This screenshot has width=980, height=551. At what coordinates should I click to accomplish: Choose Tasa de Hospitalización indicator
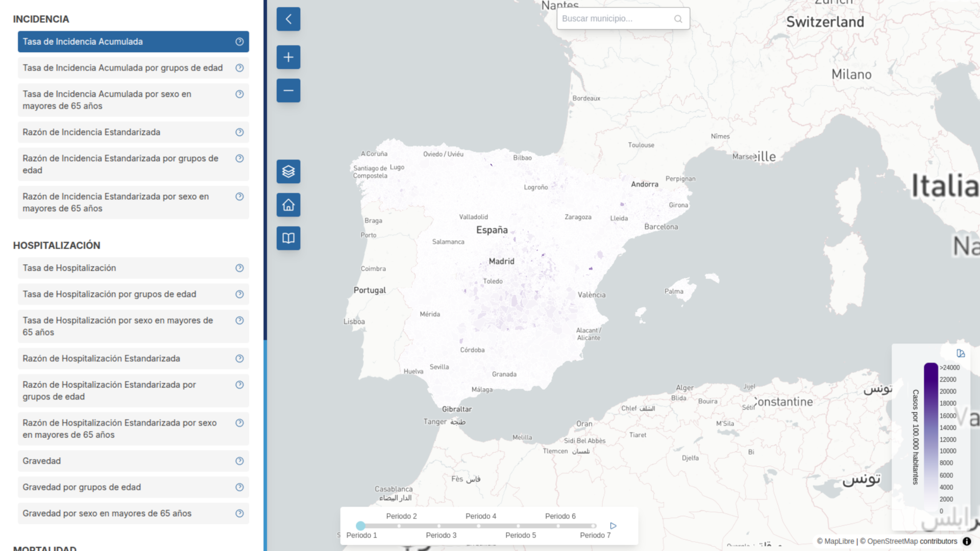[x=133, y=268]
